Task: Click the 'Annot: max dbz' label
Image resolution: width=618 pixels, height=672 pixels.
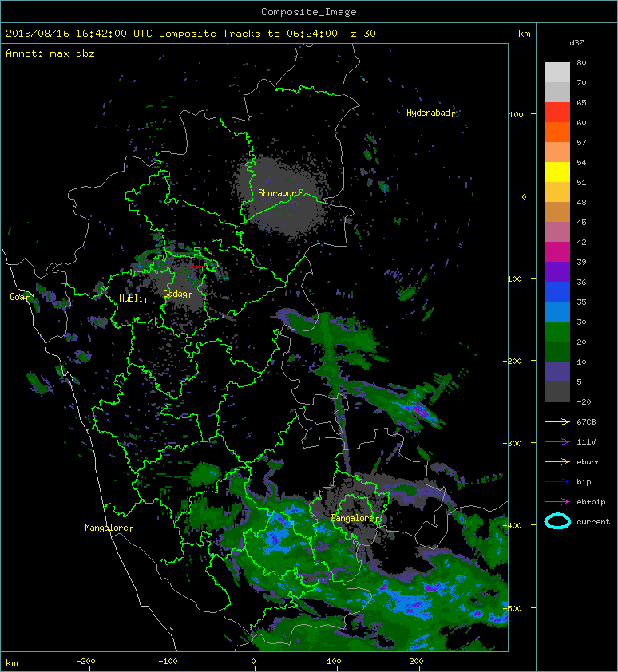Action: click(x=50, y=53)
